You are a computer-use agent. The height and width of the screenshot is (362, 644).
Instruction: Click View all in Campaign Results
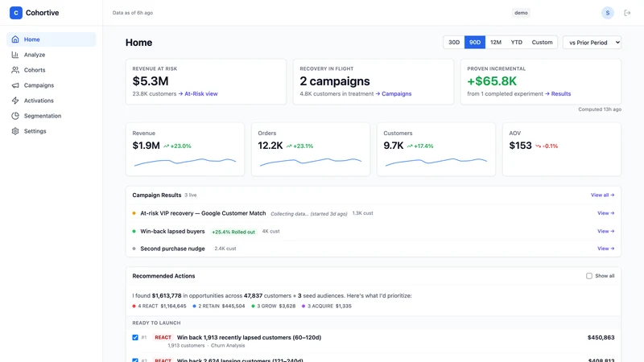click(x=602, y=195)
